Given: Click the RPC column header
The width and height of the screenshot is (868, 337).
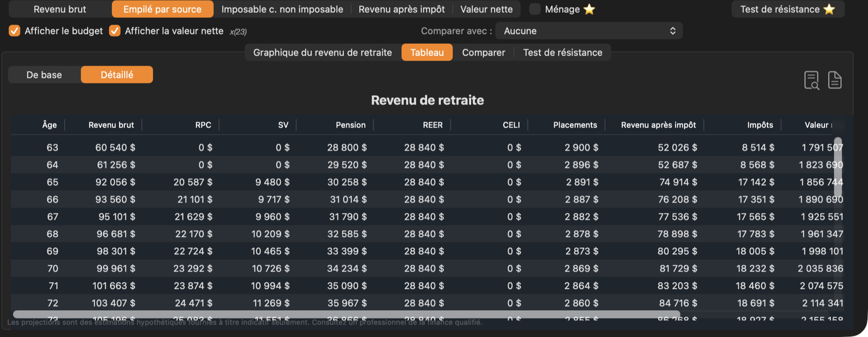Looking at the screenshot, I should (x=203, y=125).
